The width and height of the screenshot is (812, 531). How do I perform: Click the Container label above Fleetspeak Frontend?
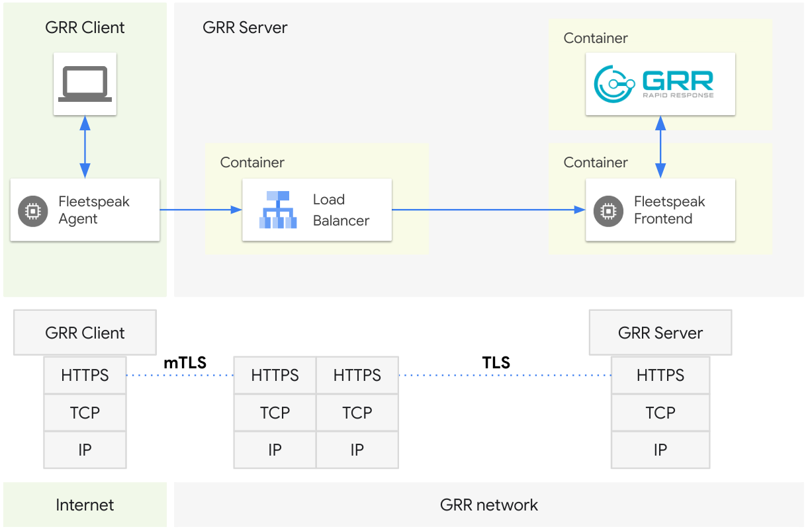(x=596, y=163)
